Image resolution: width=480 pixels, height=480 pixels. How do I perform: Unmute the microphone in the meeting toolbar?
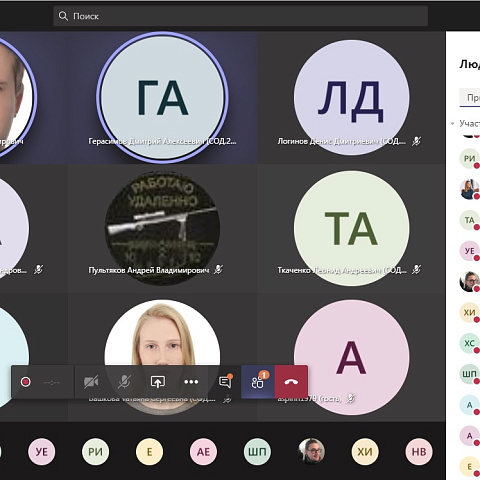coord(124,382)
